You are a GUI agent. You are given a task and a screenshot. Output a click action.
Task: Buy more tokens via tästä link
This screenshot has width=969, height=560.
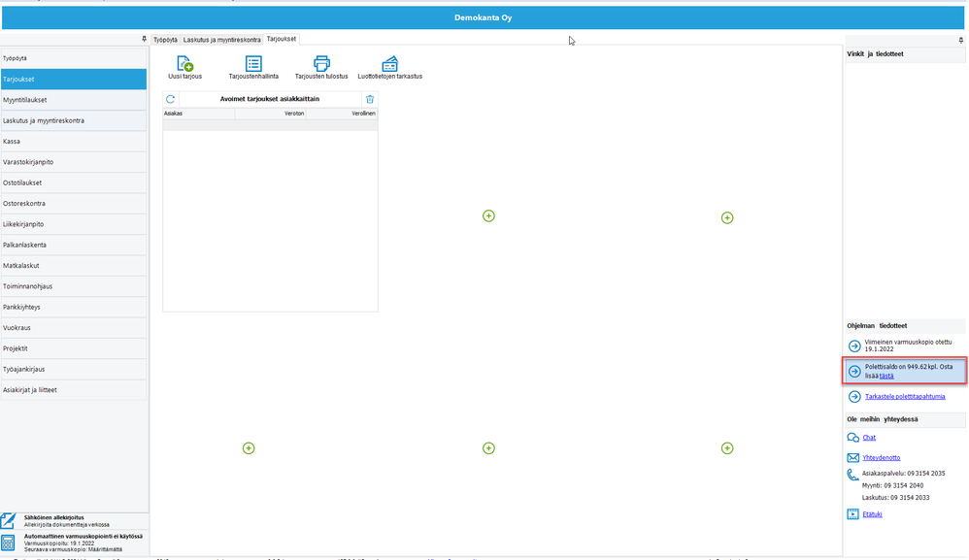[x=886, y=376]
